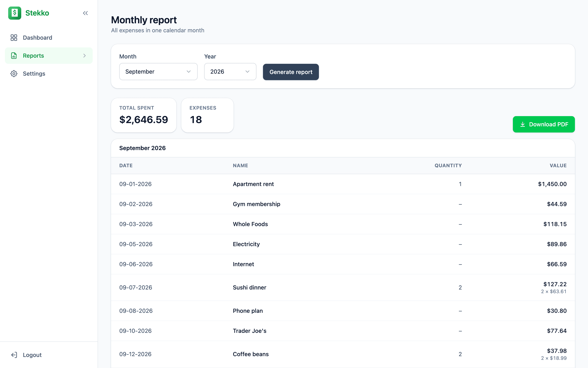Image resolution: width=588 pixels, height=368 pixels.
Task: Click the 2 × $63.61 breakdown text
Action: [554, 292]
